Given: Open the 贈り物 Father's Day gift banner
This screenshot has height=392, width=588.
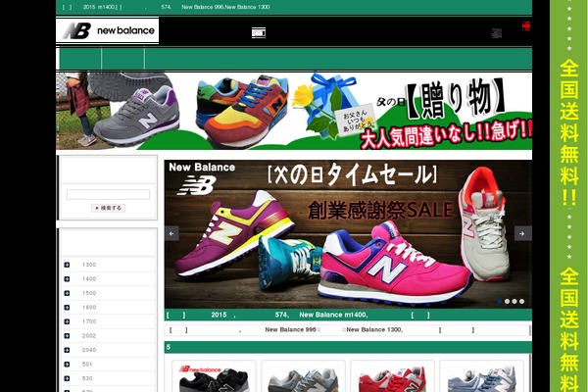Looking at the screenshot, I should 294,111.
